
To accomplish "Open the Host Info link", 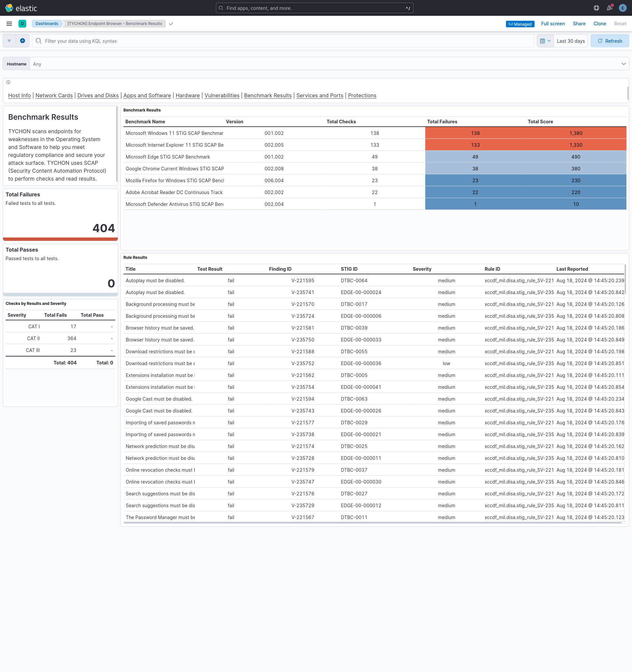I will click(19, 95).
